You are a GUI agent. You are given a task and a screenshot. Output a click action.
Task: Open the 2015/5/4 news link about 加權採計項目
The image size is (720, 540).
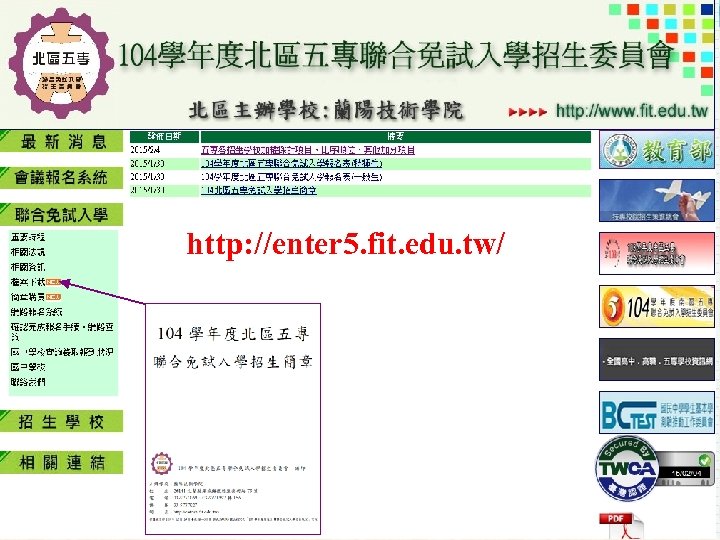(308, 150)
